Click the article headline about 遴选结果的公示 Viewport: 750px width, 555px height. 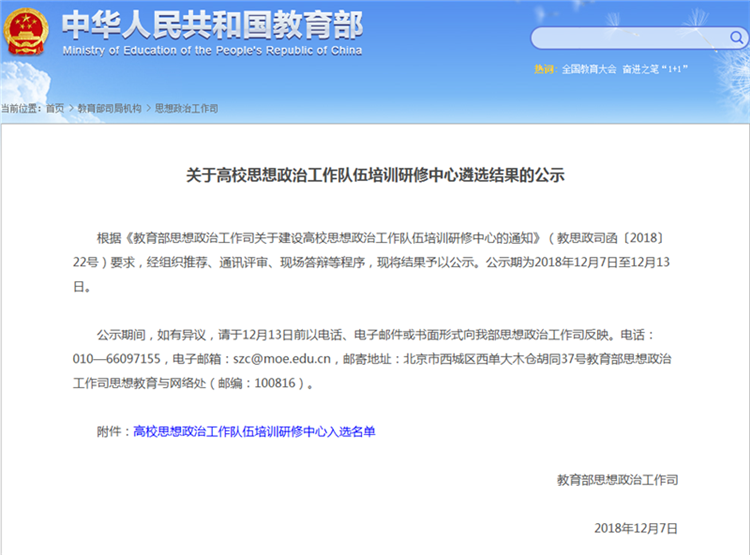[375, 175]
